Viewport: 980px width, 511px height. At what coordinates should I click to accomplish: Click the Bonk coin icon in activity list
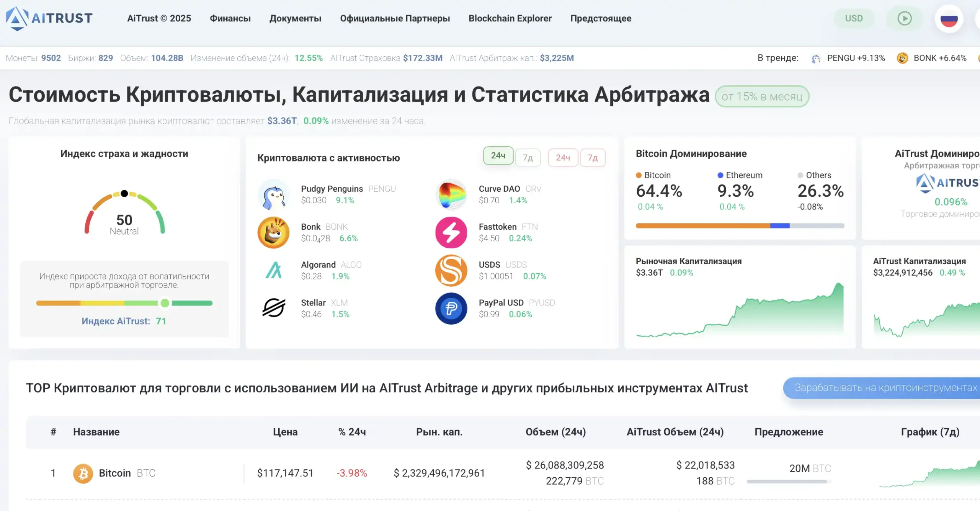click(273, 232)
